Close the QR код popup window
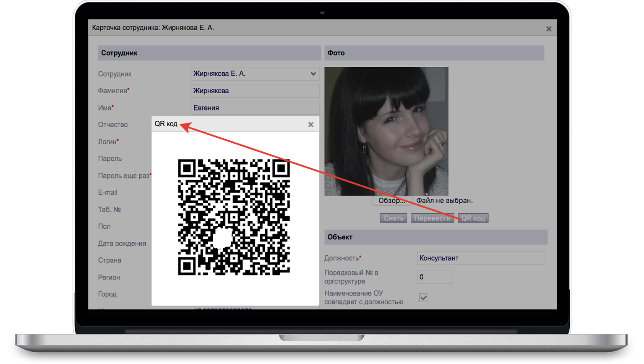This screenshot has width=644, height=364. tap(310, 125)
